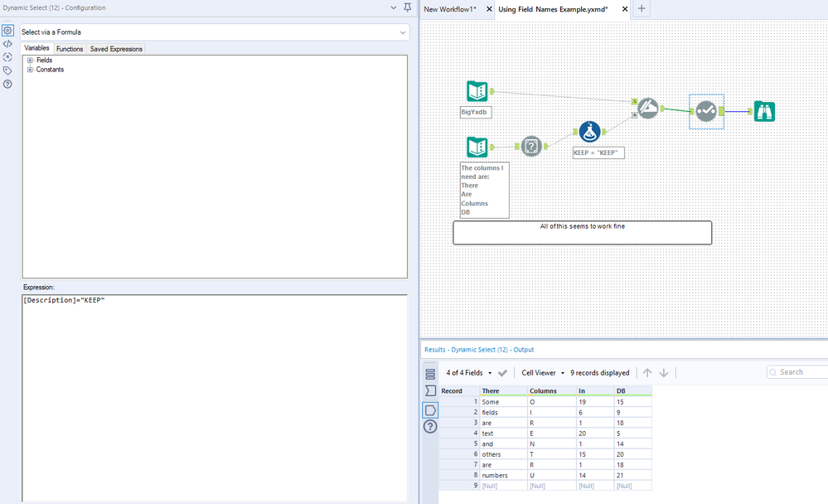
Task: Switch to the Saved Expressions tab
Action: (116, 49)
